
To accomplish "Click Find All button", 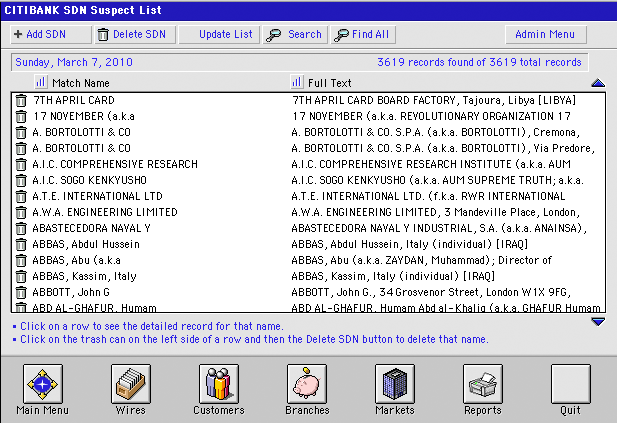I will coord(363,35).
